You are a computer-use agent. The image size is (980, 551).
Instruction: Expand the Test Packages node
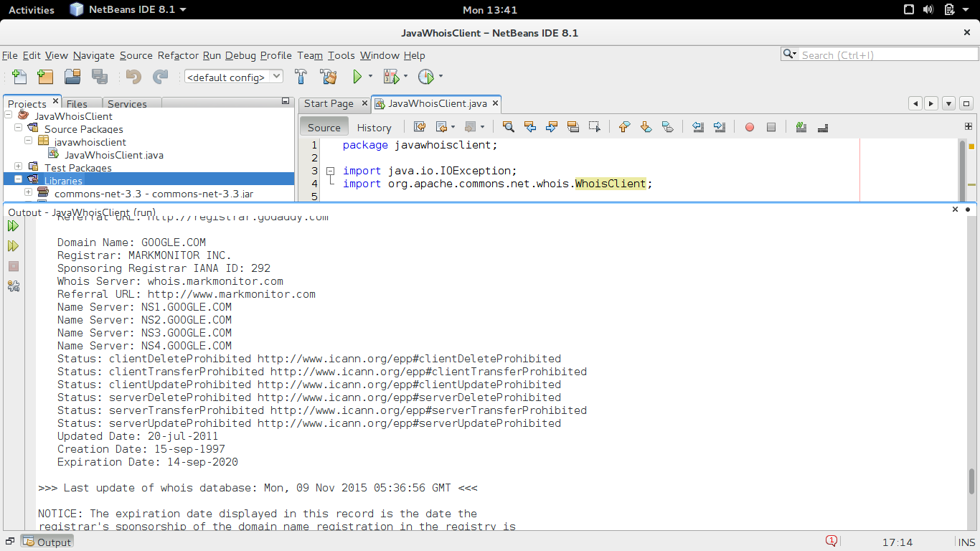18,167
